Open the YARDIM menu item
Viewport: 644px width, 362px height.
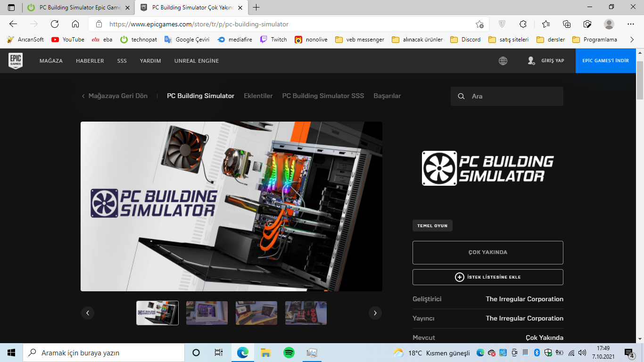pos(150,61)
